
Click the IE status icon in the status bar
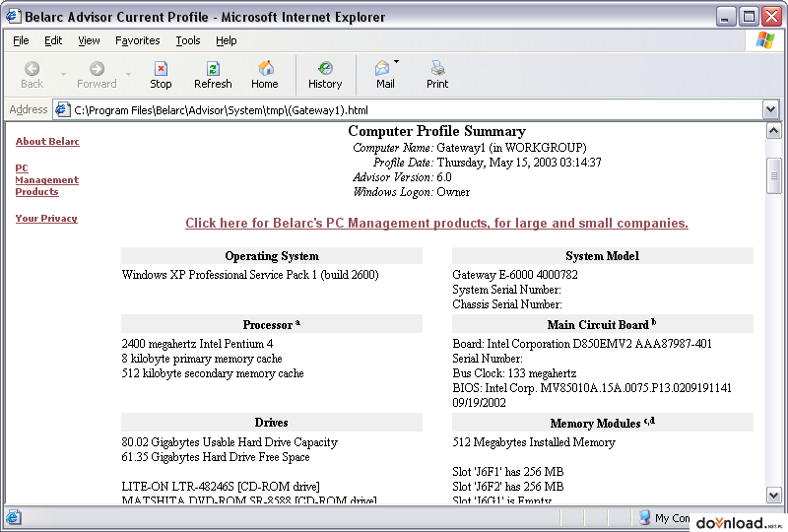[x=14, y=517]
